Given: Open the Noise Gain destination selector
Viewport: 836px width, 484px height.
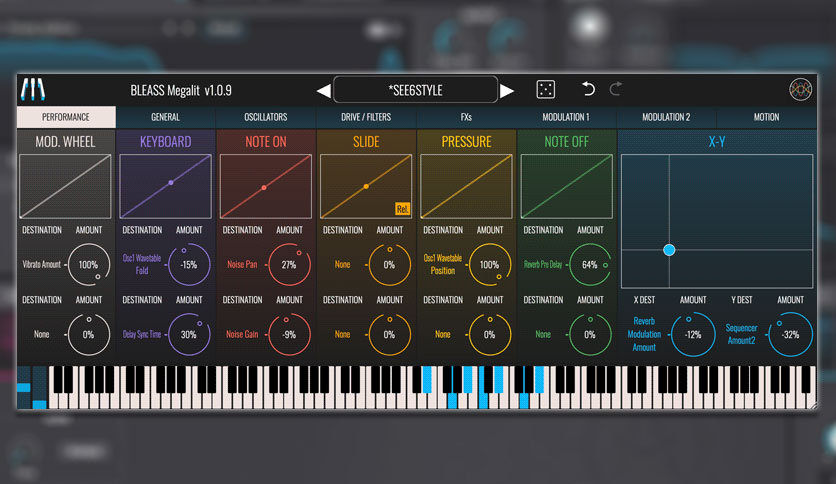Looking at the screenshot, I should click(x=242, y=334).
